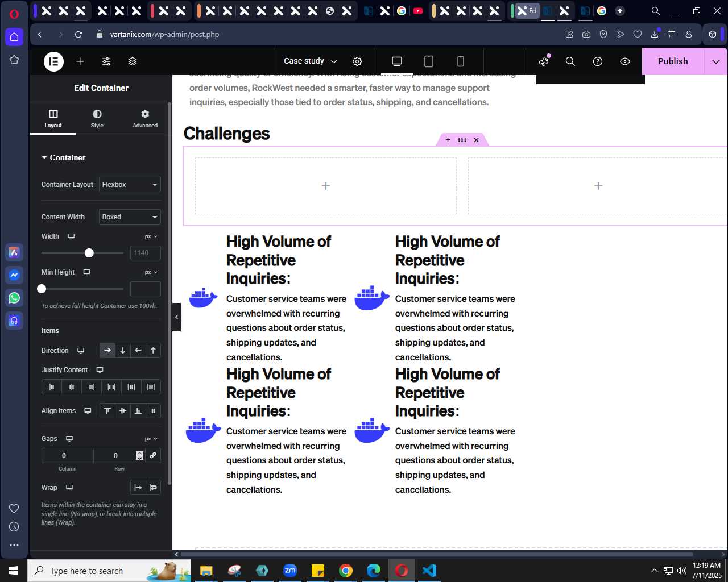728x582 pixels.
Task: Justify content to start
Action: [52, 387]
